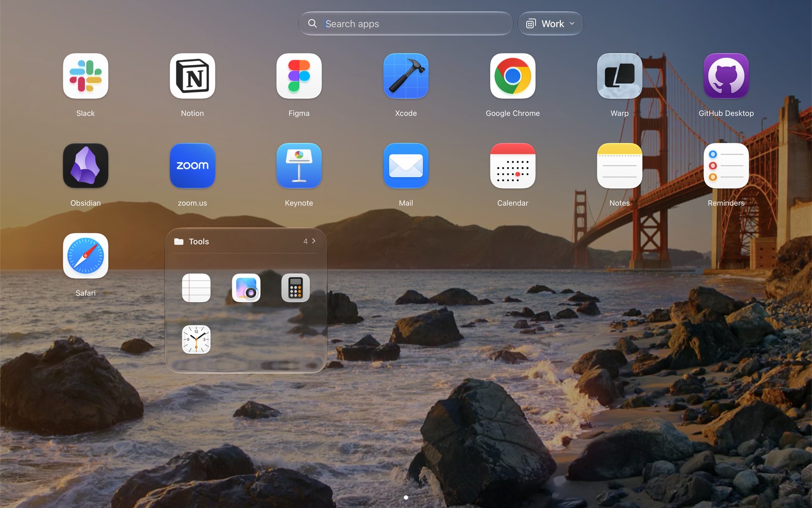
Task: Click the search magnifier icon
Action: point(313,23)
